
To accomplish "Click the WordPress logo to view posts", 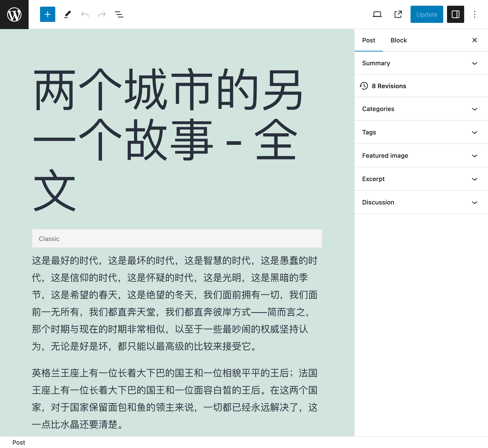I will 14,14.
